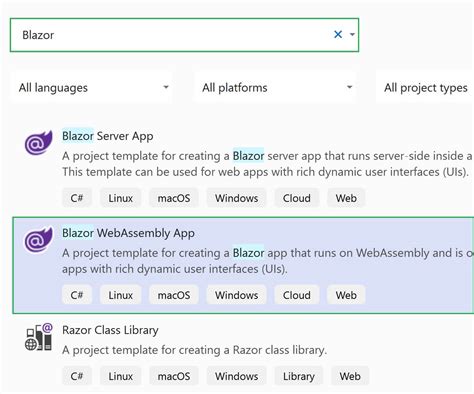Select the Blazor WebAssembly App title
This screenshot has width=474, height=394.
pos(128,233)
